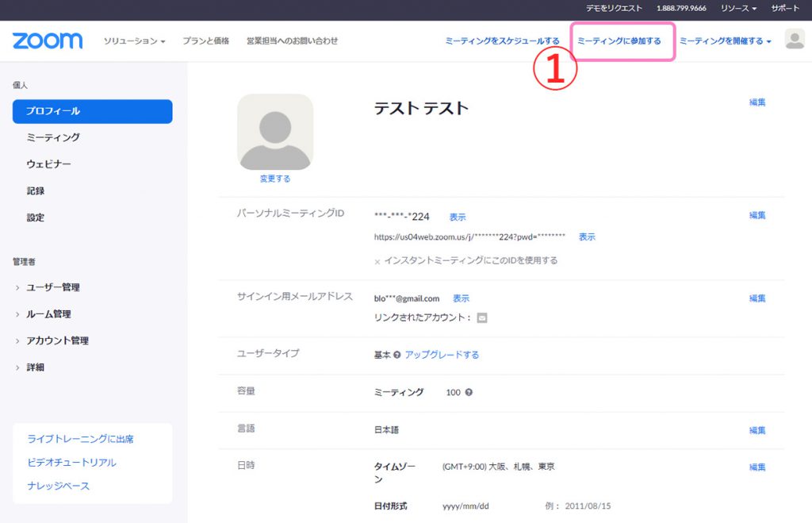812x523 pixels.
Task: Open ライブトレーニングに出席
Action: point(80,439)
